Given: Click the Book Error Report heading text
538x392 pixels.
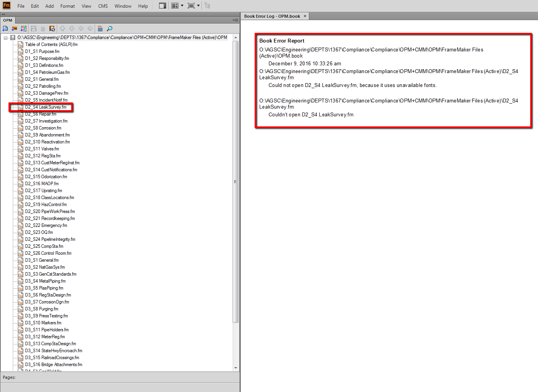Looking at the screenshot, I should 282,41.
